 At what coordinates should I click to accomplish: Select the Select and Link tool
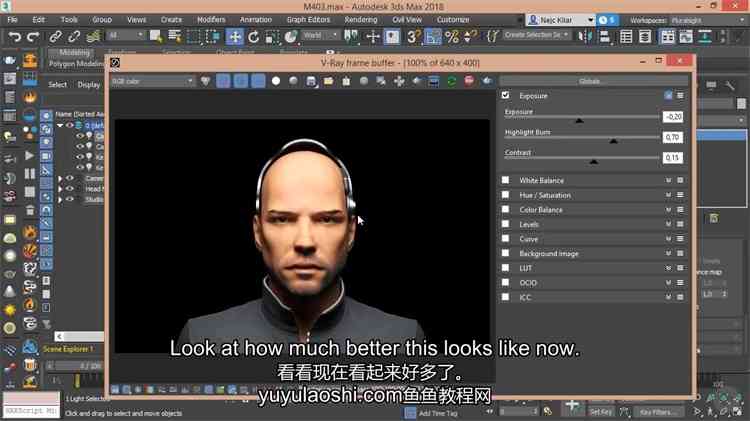(55, 36)
